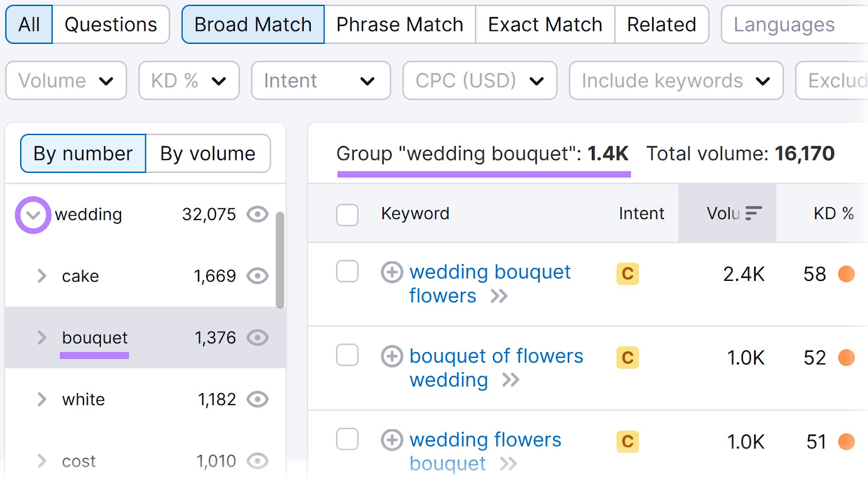Click double-arrow icon after bouquet of flowers wedding

coord(510,380)
